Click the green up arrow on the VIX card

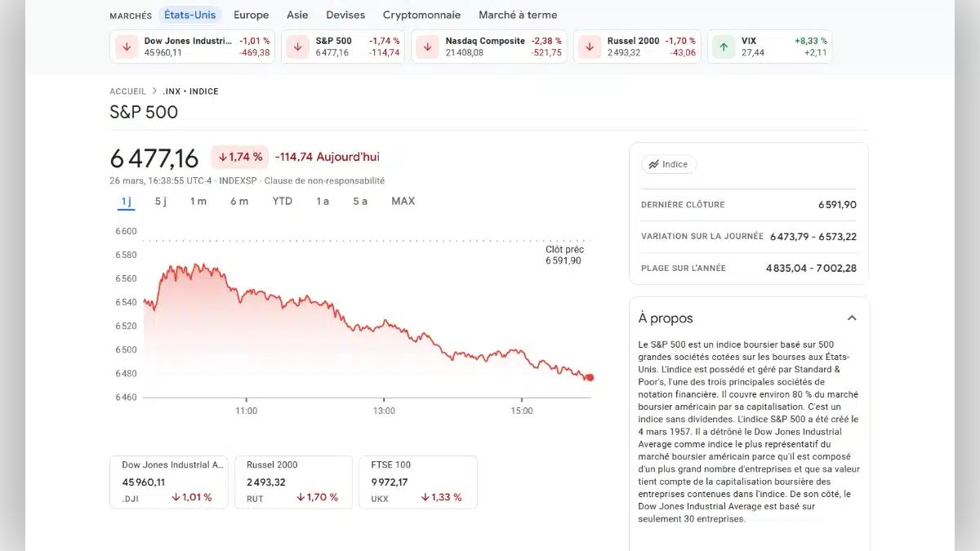tap(723, 47)
